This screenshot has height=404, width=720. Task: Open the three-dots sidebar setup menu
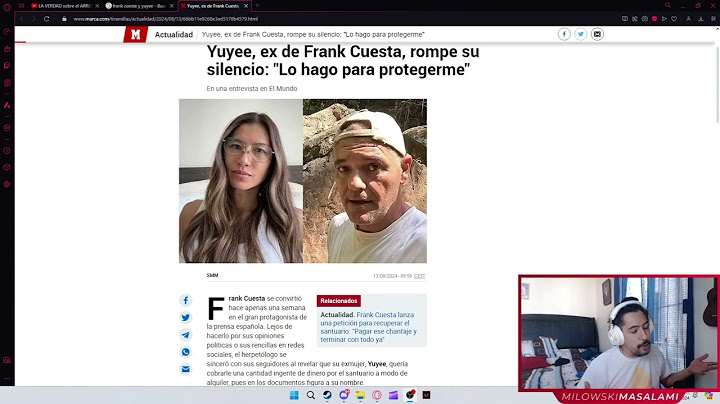tap(7, 379)
